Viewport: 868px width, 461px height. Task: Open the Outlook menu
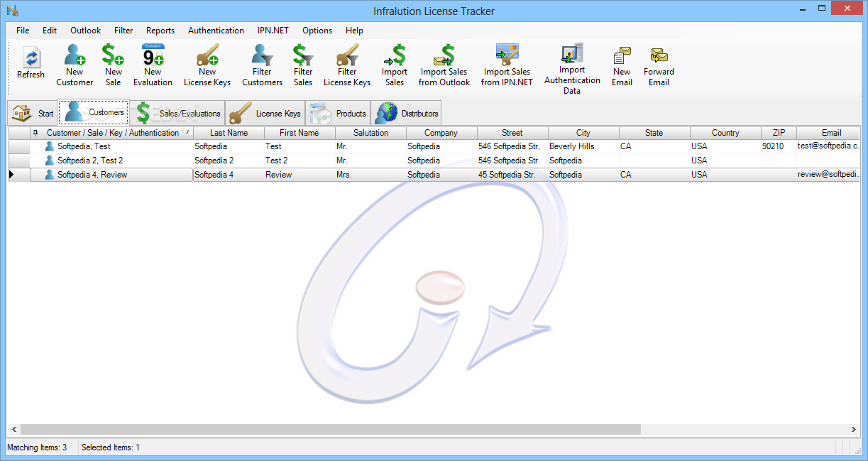pyautogui.click(x=85, y=31)
